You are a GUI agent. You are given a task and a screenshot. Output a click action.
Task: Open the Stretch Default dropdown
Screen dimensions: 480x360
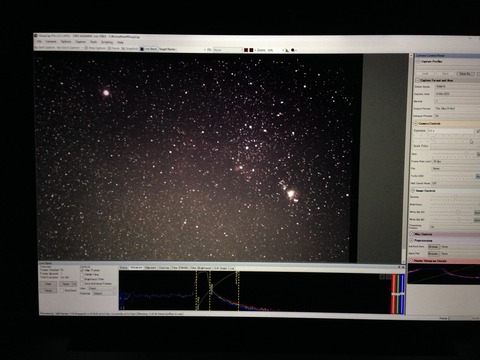tap(104, 293)
